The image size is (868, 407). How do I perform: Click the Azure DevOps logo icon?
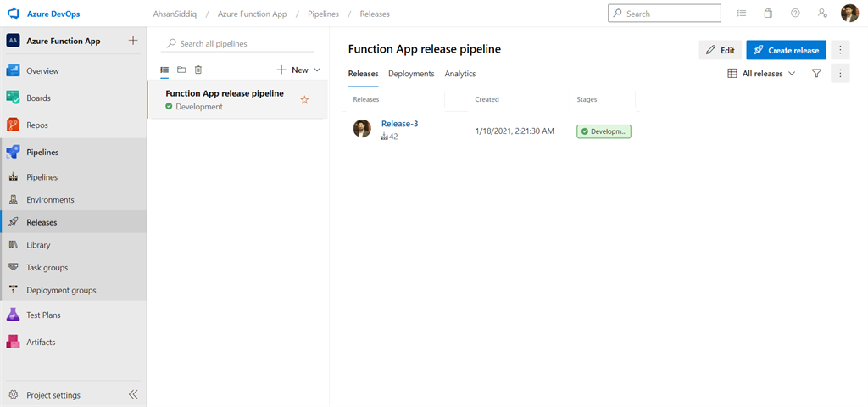pyautogui.click(x=14, y=14)
